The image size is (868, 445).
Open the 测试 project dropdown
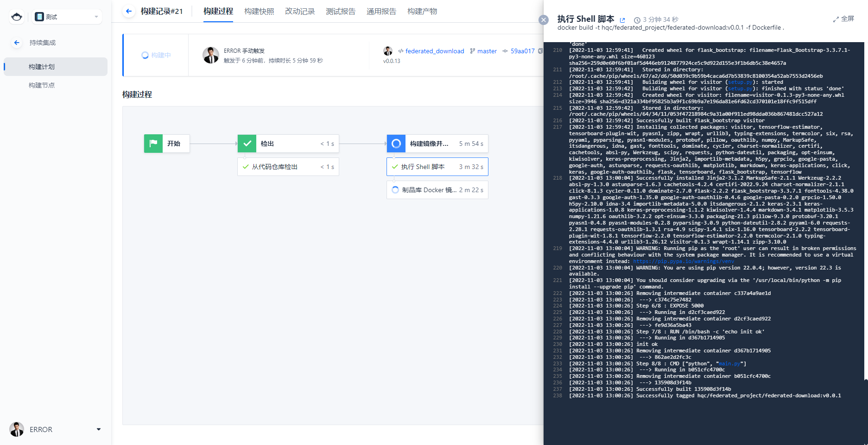(x=67, y=17)
